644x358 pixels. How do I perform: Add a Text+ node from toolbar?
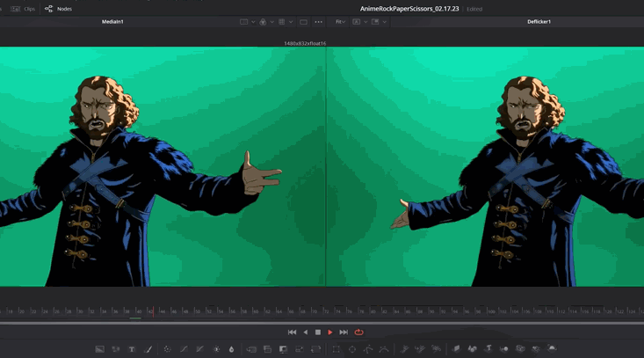[x=132, y=349]
